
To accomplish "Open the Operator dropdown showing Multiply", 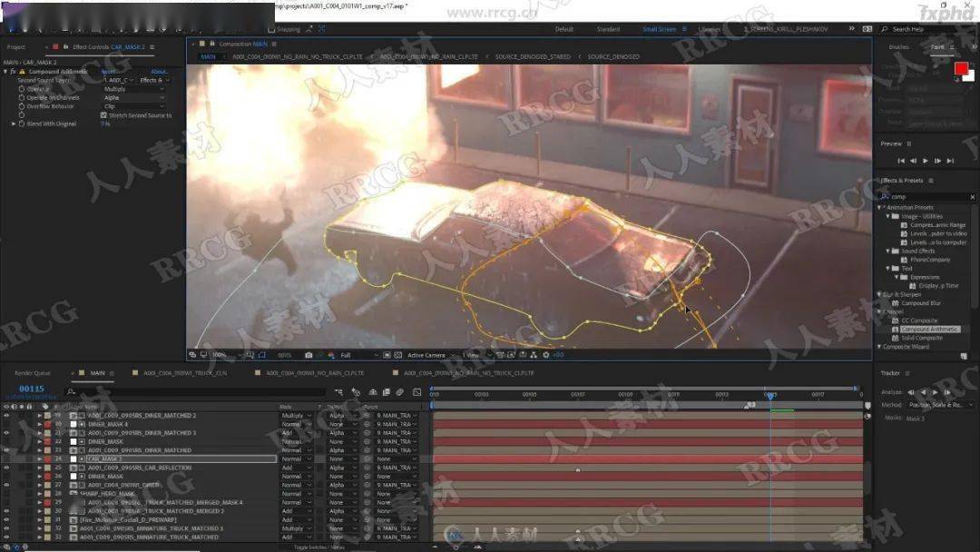I will pyautogui.click(x=134, y=89).
